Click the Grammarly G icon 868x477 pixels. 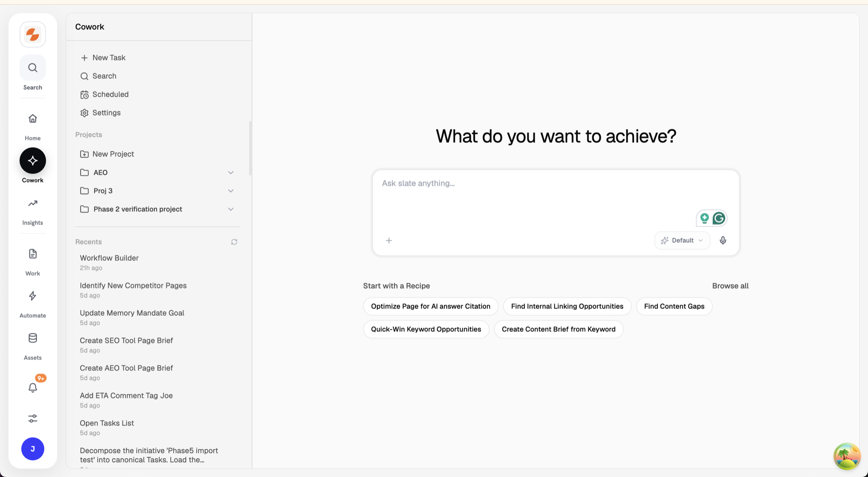pyautogui.click(x=719, y=218)
